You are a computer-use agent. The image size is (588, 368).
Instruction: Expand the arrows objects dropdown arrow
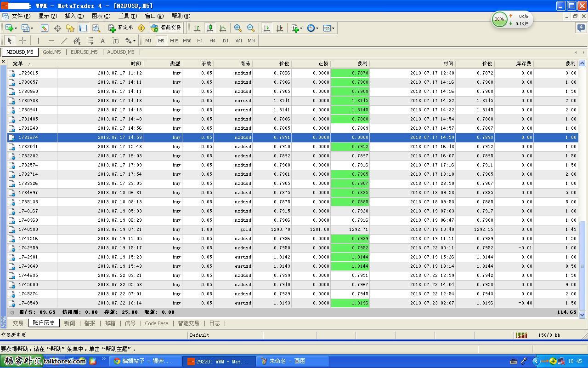(135, 40)
